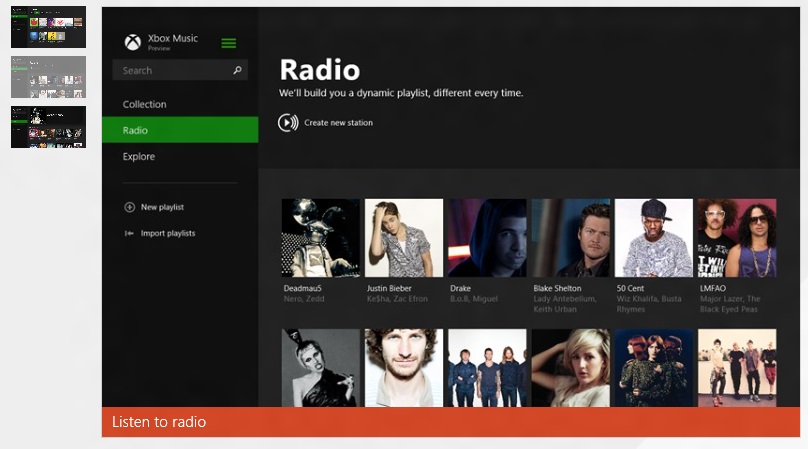Screen dimensions: 808x449
Task: Choose the 50 Cent station artwork
Action: pos(653,238)
